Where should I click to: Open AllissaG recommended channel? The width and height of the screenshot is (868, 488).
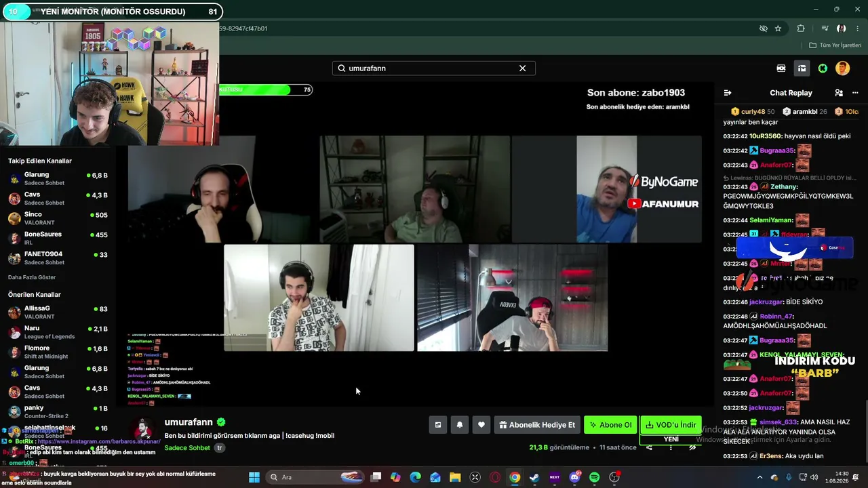pyautogui.click(x=58, y=312)
